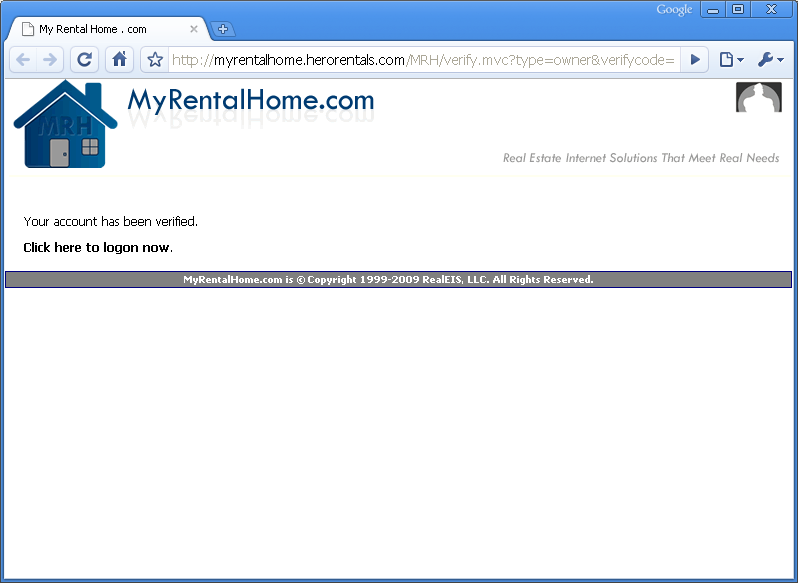Reload the page with the refresh icon
The width and height of the screenshot is (798, 583).
(84, 60)
